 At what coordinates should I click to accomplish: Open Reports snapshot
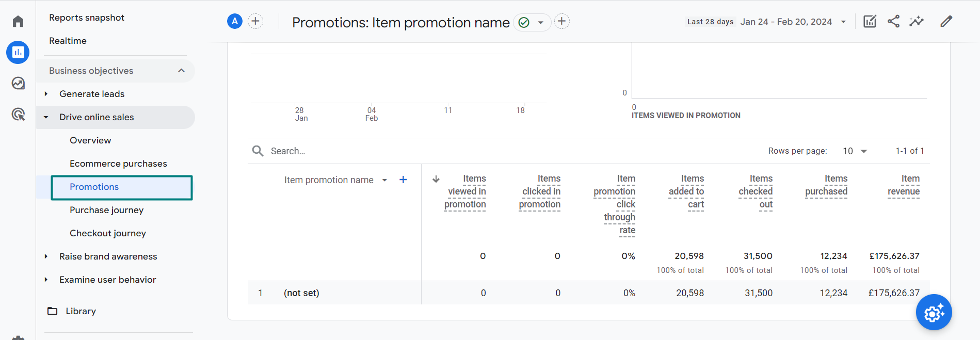[x=87, y=18]
